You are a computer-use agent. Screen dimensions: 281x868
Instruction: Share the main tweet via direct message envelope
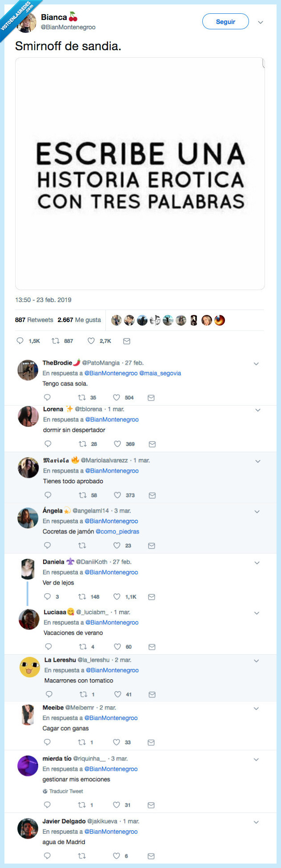[x=127, y=341]
